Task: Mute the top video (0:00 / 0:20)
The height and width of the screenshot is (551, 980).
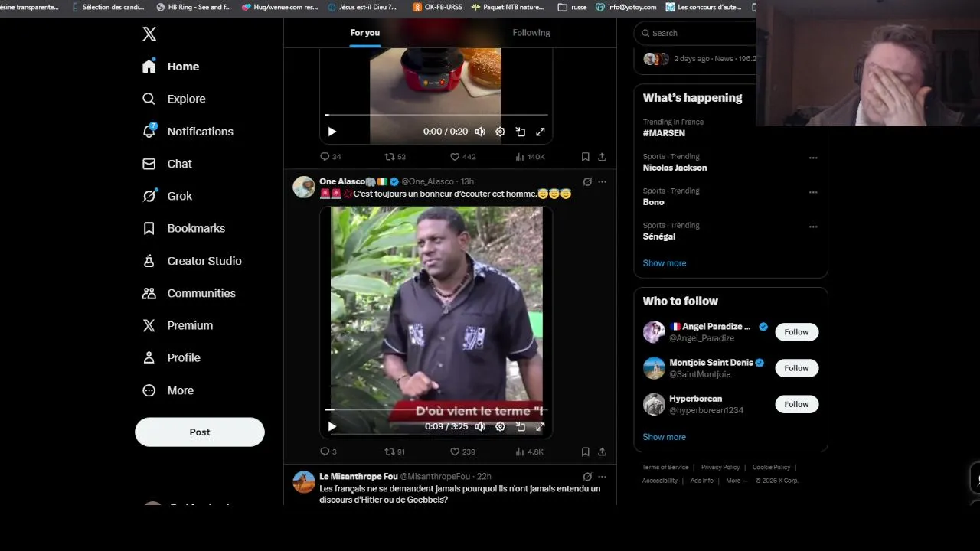Action: click(x=480, y=132)
